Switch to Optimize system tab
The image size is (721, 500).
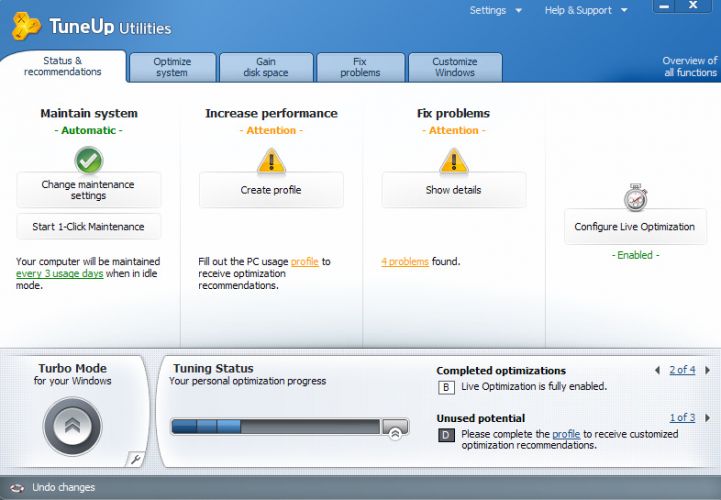(172, 67)
